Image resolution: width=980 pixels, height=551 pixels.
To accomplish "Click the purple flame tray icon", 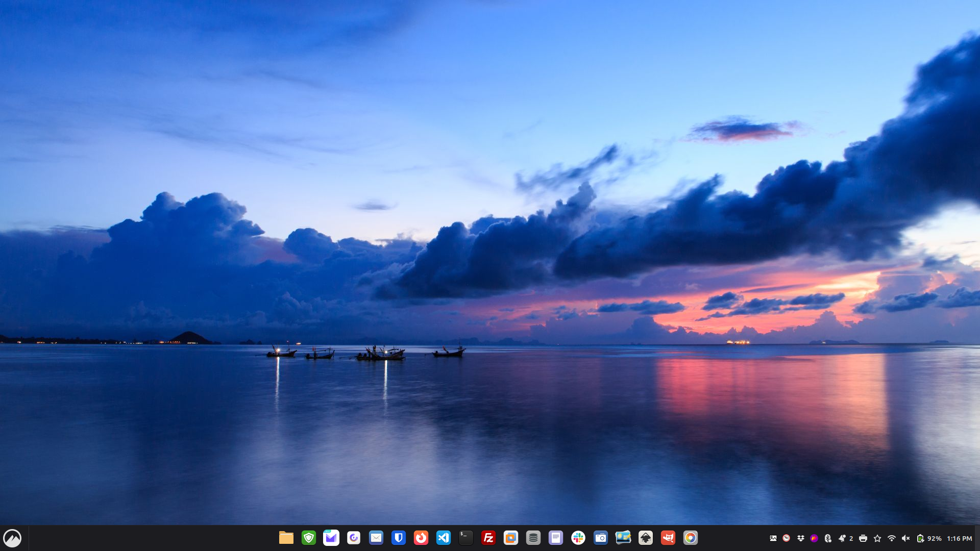I will 814,538.
